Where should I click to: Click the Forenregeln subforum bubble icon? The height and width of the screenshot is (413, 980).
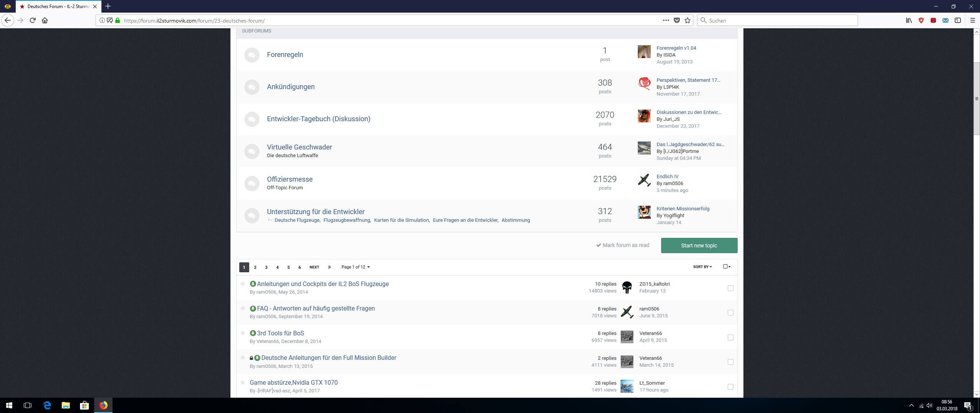[252, 55]
